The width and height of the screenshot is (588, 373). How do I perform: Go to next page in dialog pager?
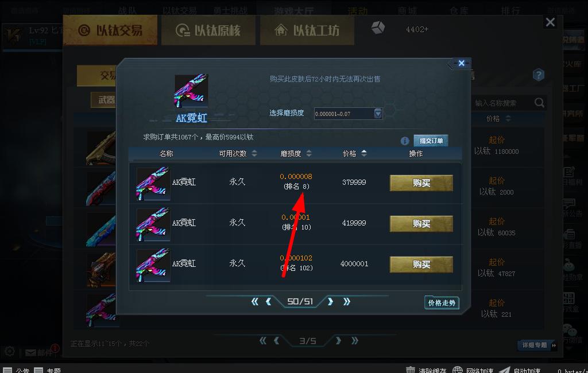click(330, 301)
